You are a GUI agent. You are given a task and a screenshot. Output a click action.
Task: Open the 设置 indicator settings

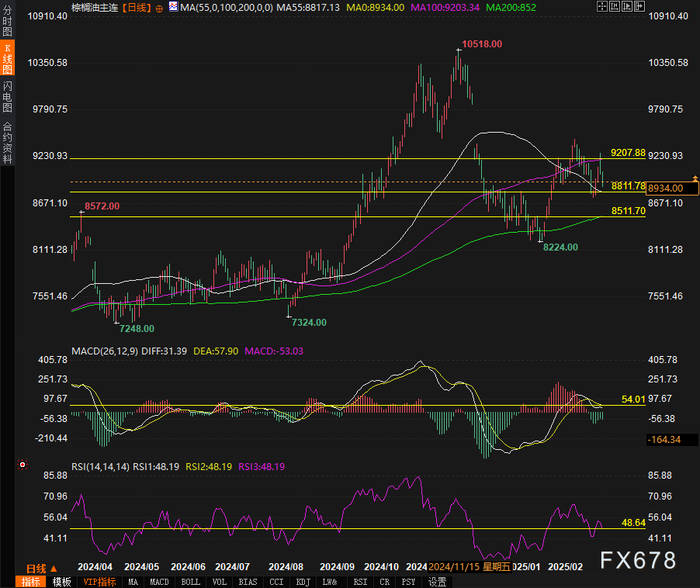pos(437,582)
